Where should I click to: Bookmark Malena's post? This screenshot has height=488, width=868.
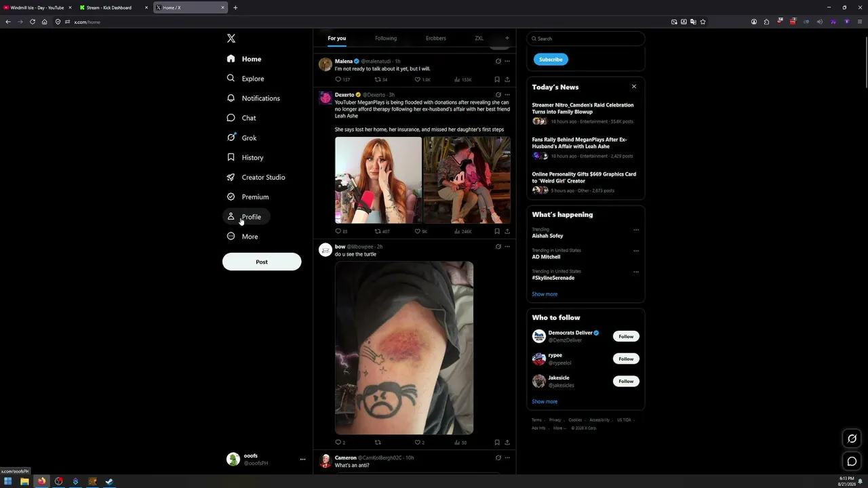[497, 80]
